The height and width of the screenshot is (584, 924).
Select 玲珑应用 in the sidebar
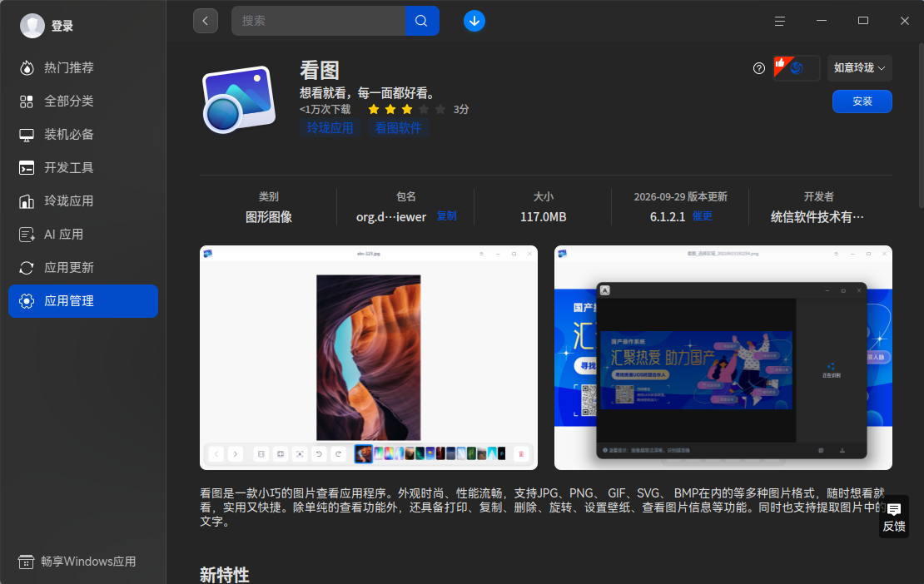[x=83, y=200]
